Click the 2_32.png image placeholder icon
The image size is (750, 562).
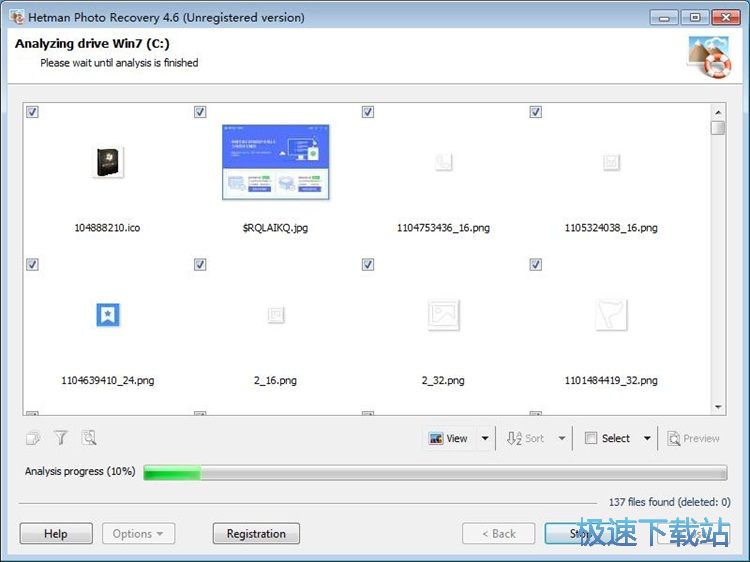(x=443, y=315)
